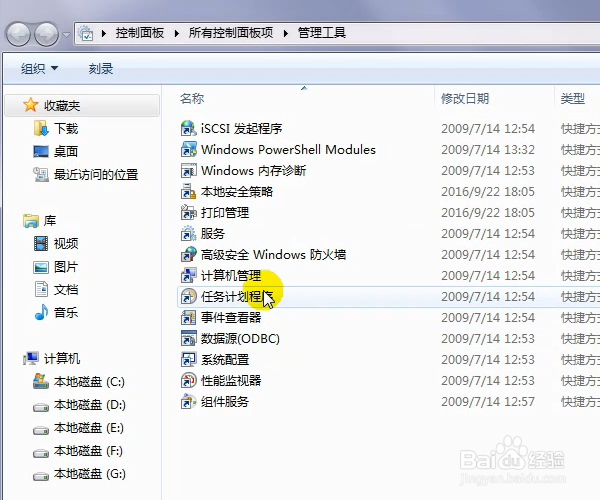Open the recent pages dropdown arrow
This screenshot has height=500, width=600.
click(67, 34)
